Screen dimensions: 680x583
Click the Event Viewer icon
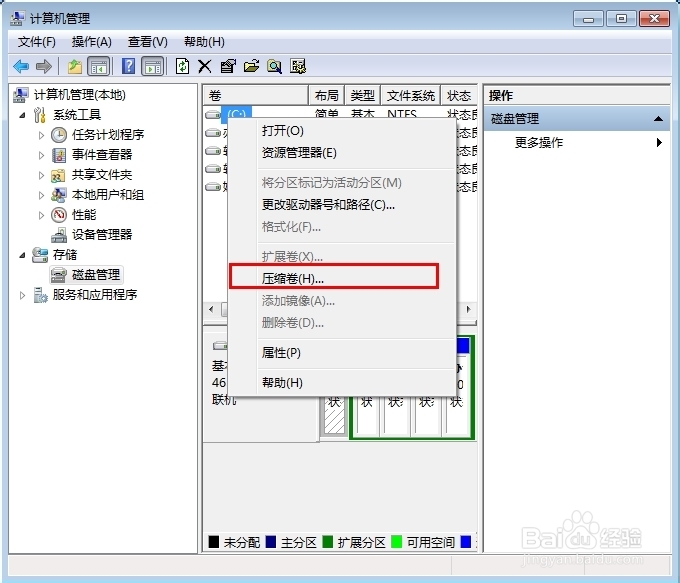[x=59, y=155]
